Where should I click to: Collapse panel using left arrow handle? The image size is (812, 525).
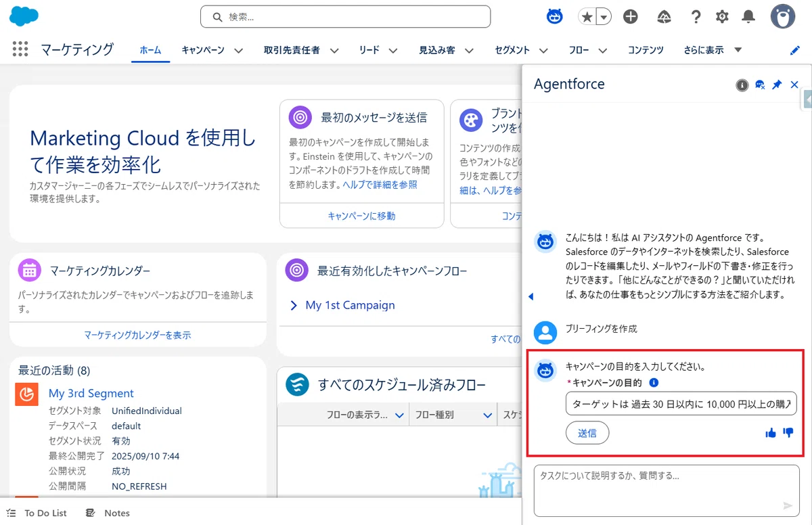pos(531,296)
